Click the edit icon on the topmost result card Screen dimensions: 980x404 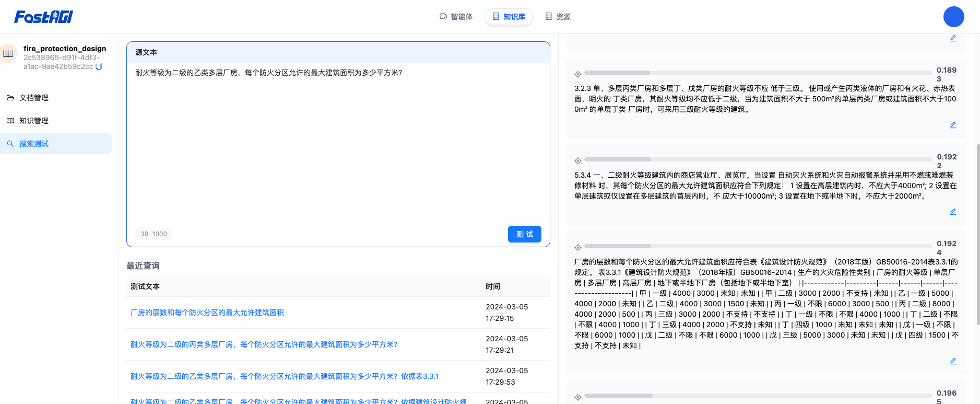coord(953,38)
